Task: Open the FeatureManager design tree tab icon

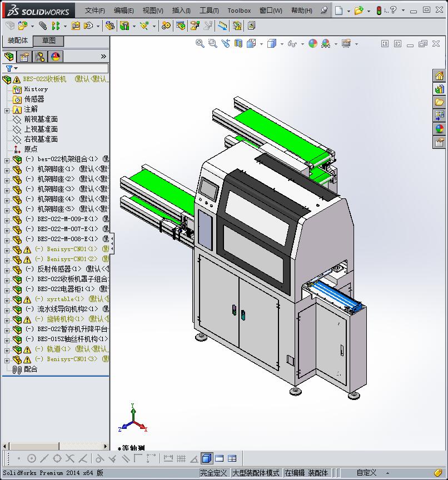Action: tap(9, 57)
